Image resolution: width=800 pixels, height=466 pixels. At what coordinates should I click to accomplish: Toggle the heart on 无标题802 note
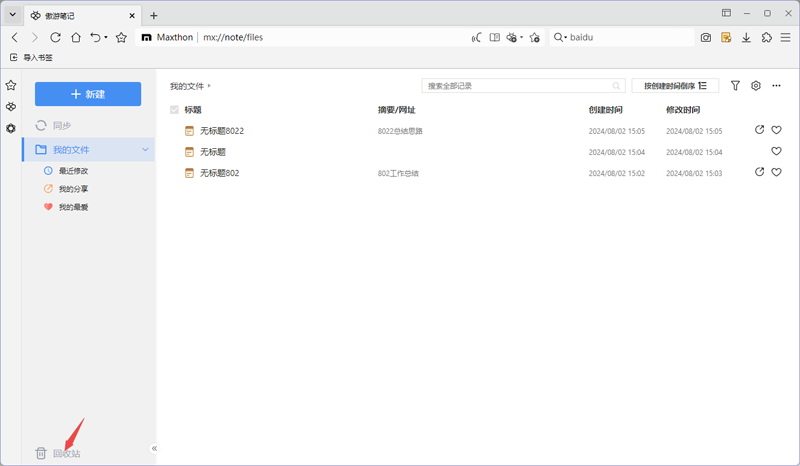click(776, 172)
